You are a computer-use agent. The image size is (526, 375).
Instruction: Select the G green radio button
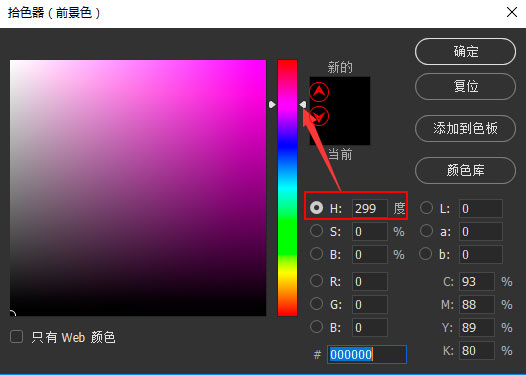(316, 304)
